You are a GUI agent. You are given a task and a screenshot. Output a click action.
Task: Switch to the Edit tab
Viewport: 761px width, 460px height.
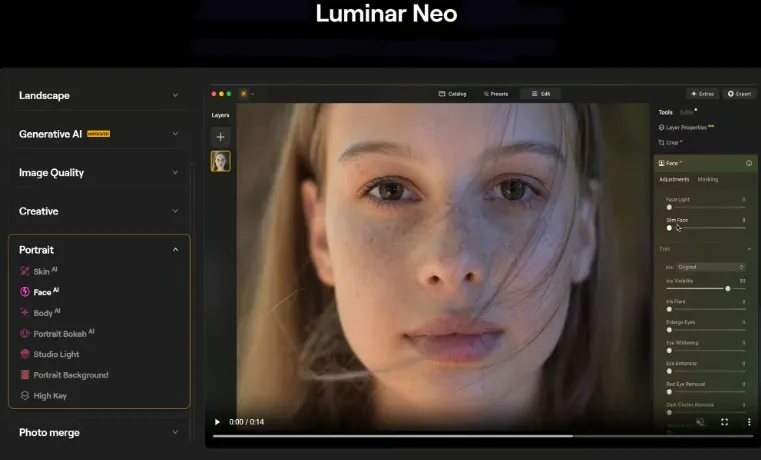click(x=541, y=94)
